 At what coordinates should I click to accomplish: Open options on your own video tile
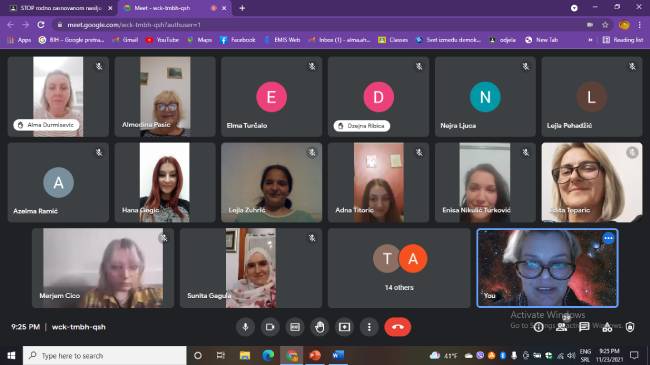coord(608,238)
